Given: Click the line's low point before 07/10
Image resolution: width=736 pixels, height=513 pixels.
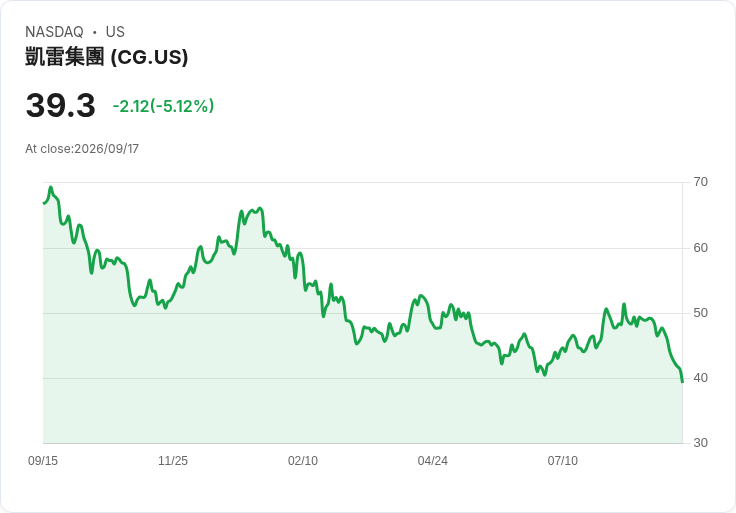Looking at the screenshot, I should (x=544, y=375).
